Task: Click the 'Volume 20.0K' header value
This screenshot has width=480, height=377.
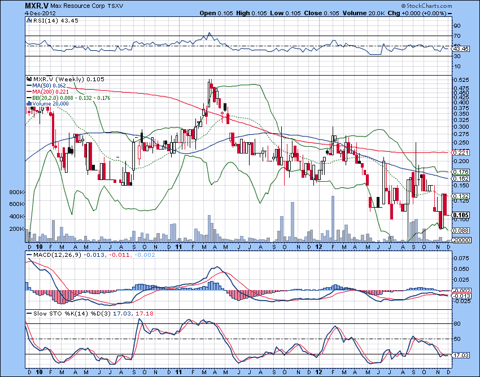Action: [364, 13]
